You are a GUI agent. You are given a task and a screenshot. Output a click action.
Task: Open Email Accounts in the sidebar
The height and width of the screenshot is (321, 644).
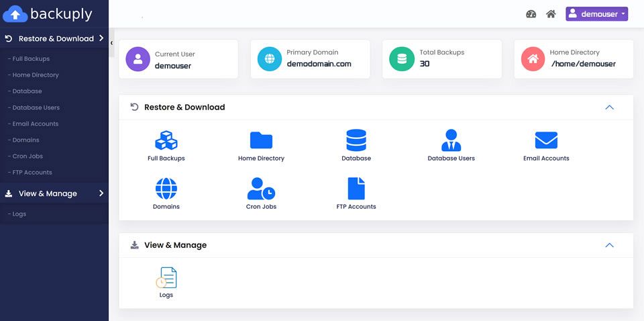tap(35, 124)
